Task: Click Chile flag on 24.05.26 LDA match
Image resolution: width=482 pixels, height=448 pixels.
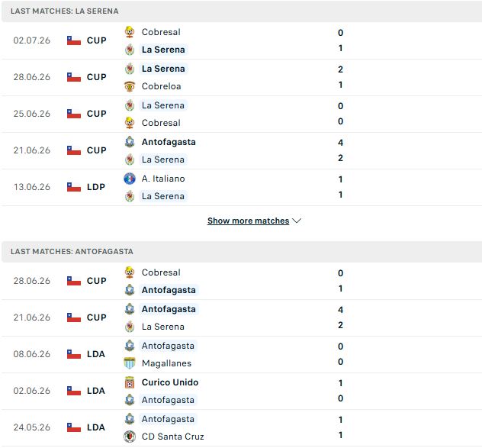Action: pyautogui.click(x=74, y=427)
